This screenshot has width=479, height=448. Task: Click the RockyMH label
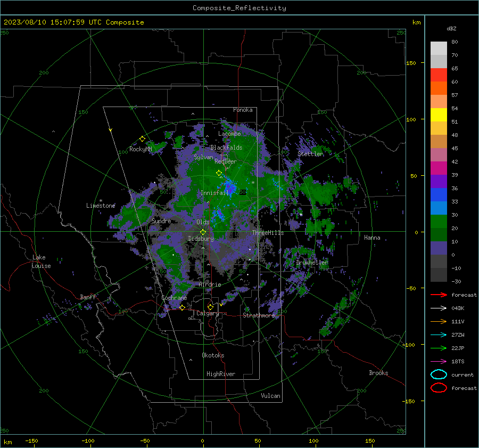pyautogui.click(x=141, y=149)
